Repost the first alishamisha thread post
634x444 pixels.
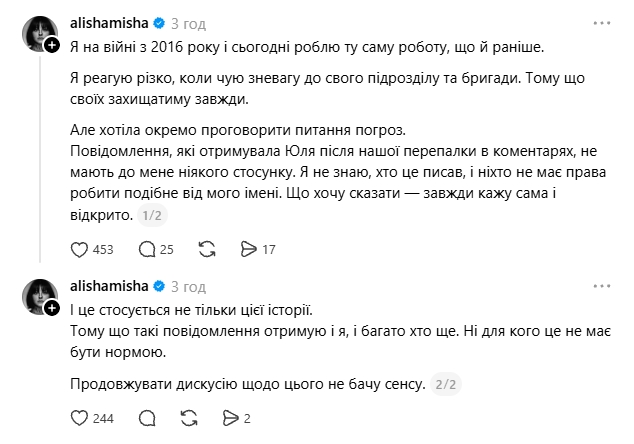coord(207,249)
